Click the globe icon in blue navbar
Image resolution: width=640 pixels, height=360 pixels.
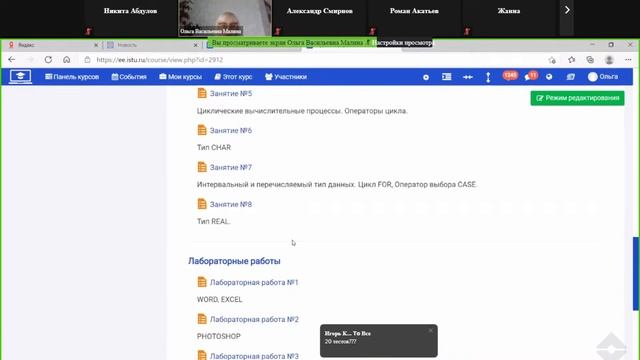[549, 77]
